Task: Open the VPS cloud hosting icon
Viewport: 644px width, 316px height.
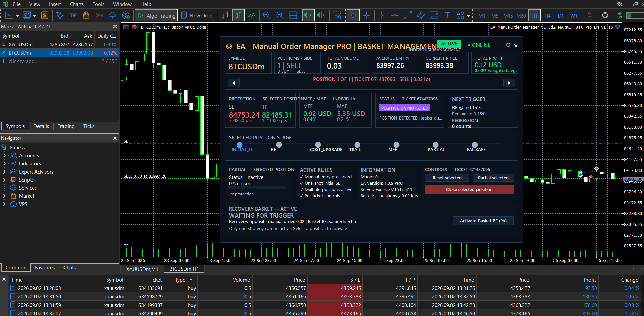Action: click(x=112, y=16)
